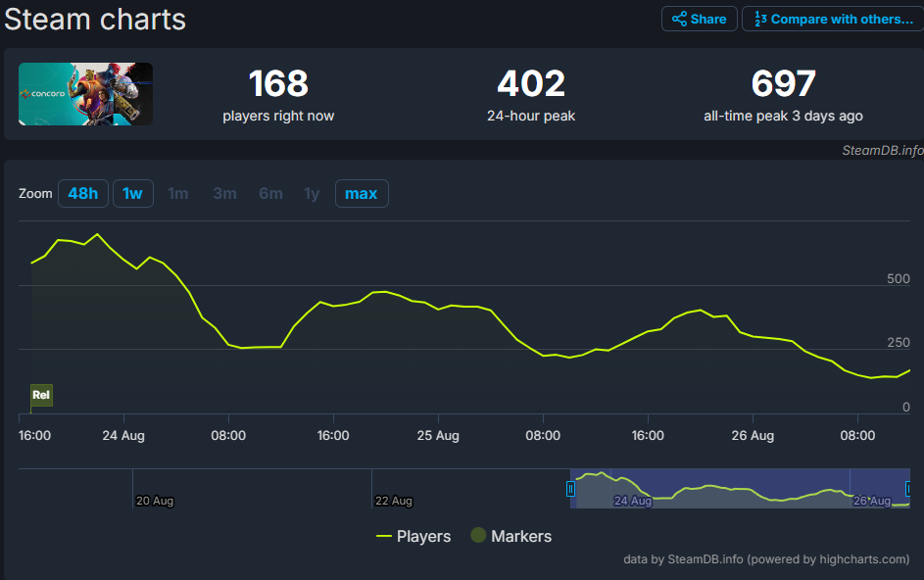The image size is (924, 580).
Task: Click '24-hour peak' caption
Action: (531, 117)
